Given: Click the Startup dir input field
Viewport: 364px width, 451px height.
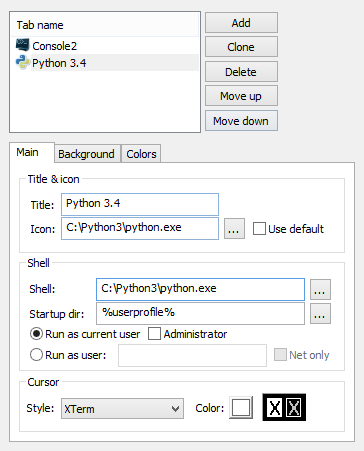Looking at the screenshot, I should point(200,313).
